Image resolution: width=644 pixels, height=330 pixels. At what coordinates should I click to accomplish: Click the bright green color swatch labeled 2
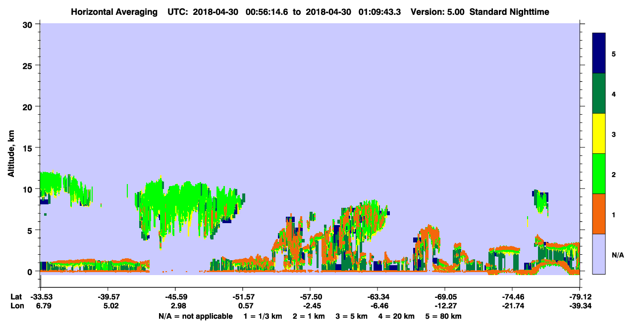click(x=599, y=174)
